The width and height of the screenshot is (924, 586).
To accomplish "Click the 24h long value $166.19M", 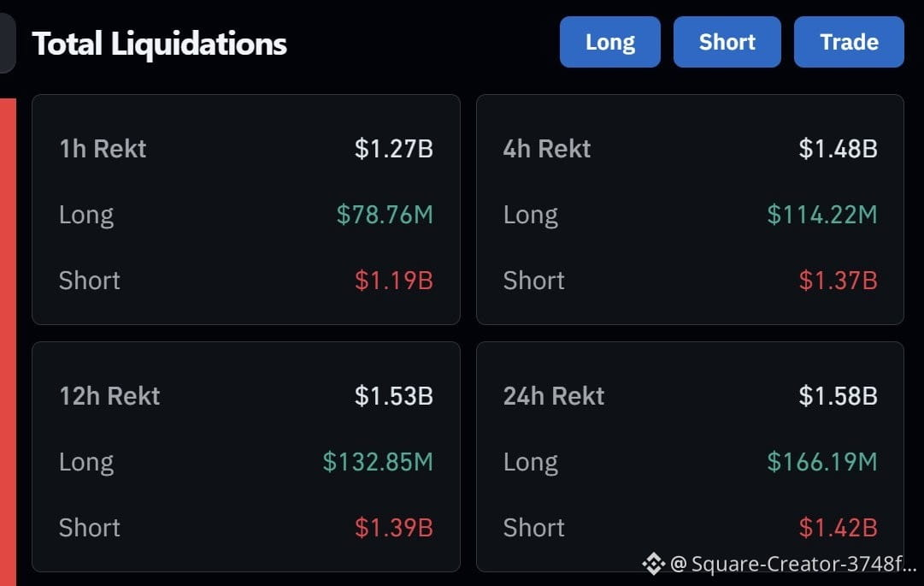I will [822, 462].
